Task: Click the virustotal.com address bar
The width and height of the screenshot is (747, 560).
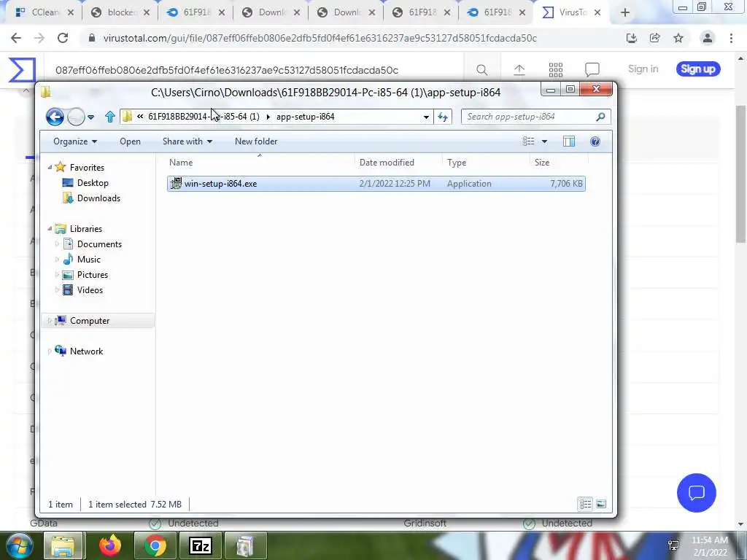Action: click(320, 38)
